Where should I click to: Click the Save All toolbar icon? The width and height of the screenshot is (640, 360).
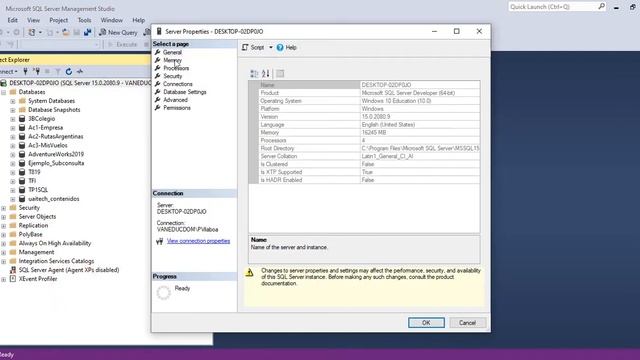coord(87,32)
